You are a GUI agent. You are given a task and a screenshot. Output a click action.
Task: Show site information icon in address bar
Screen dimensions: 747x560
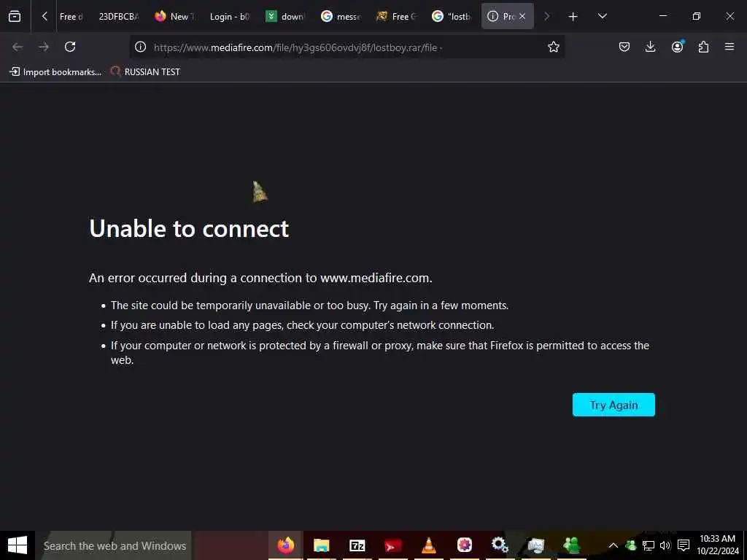pos(140,47)
